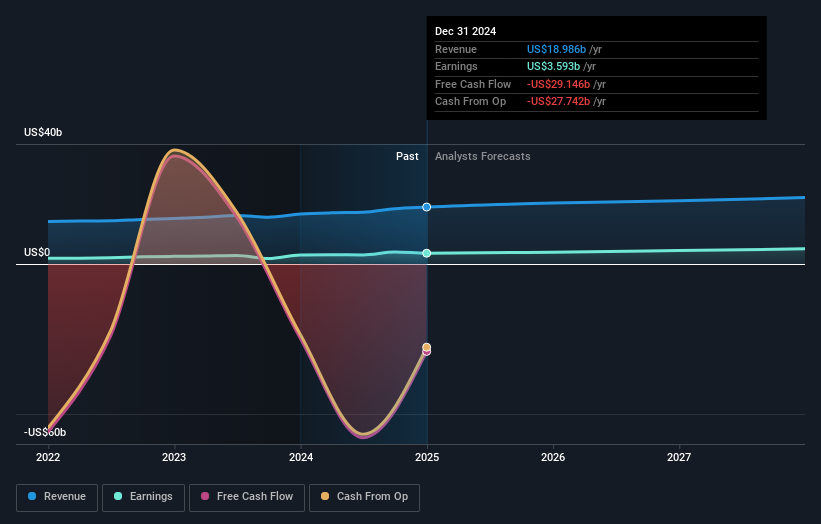821x524 pixels.
Task: Click the Earnings row label in tooltip
Action: point(457,66)
